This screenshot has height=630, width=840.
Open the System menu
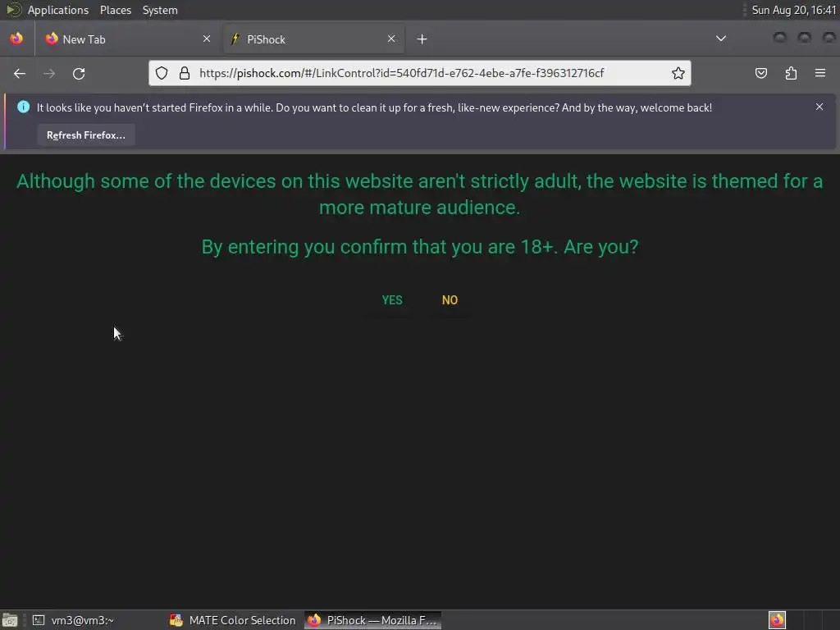coord(160,10)
